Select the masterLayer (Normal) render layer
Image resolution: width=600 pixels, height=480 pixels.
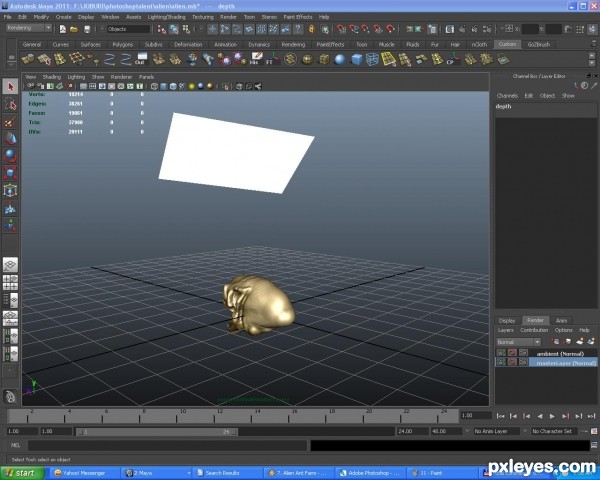(562, 362)
